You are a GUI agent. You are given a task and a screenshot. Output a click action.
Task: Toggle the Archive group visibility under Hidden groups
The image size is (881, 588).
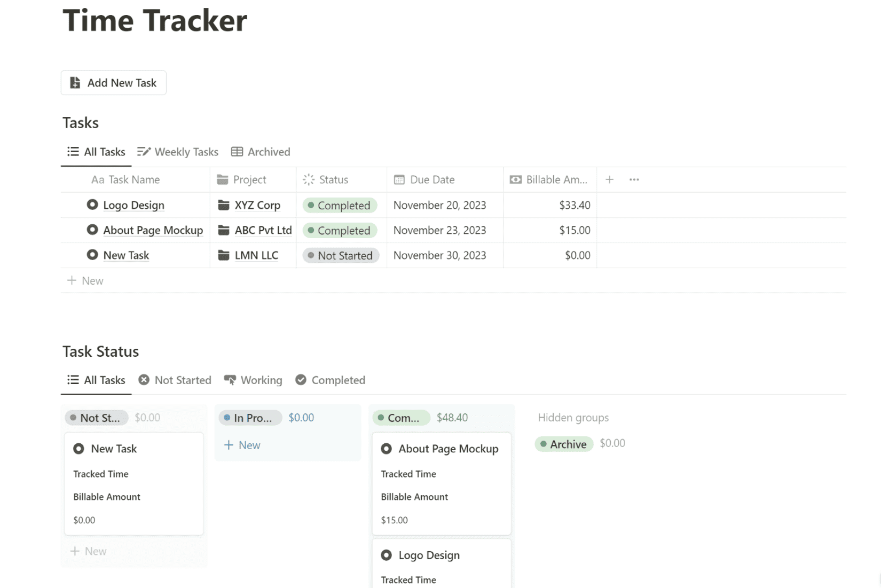coord(564,444)
